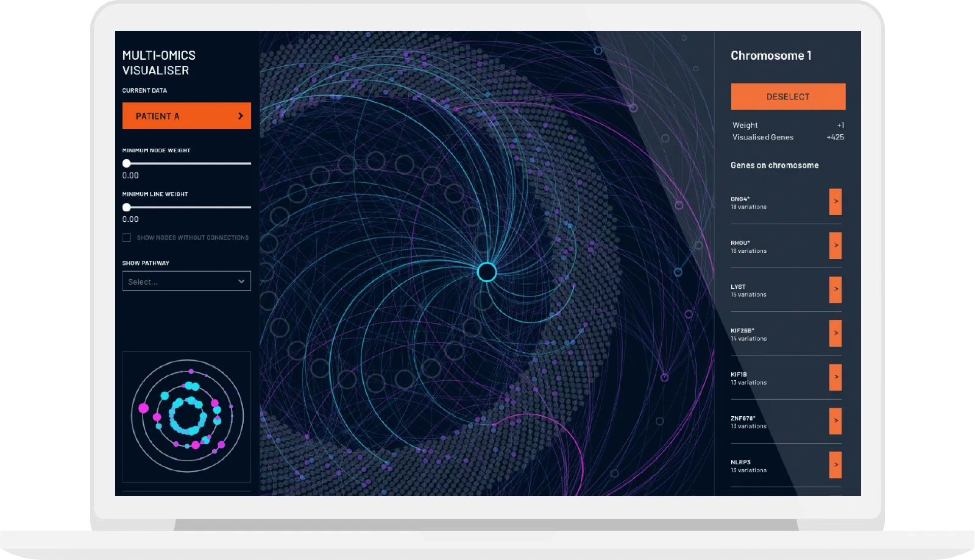Click the Minimum Node Weight 0.00 value

[130, 175]
